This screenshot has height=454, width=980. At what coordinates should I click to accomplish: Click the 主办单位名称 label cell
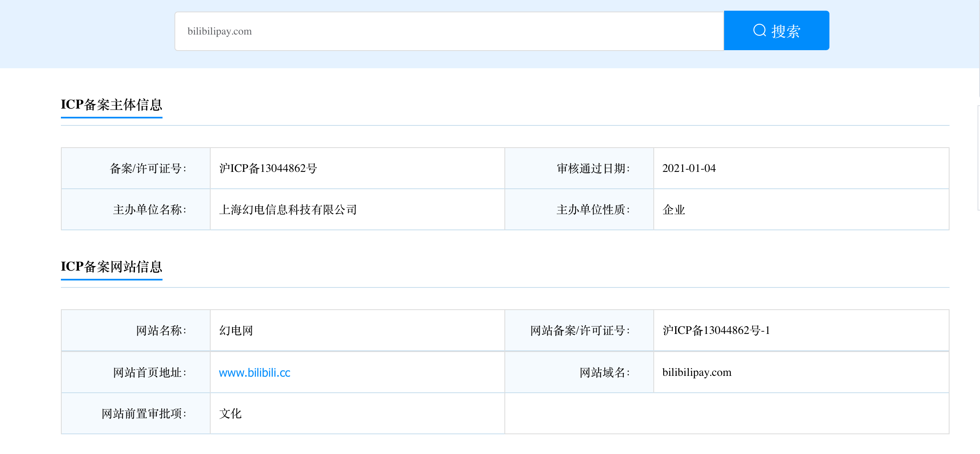tap(149, 210)
